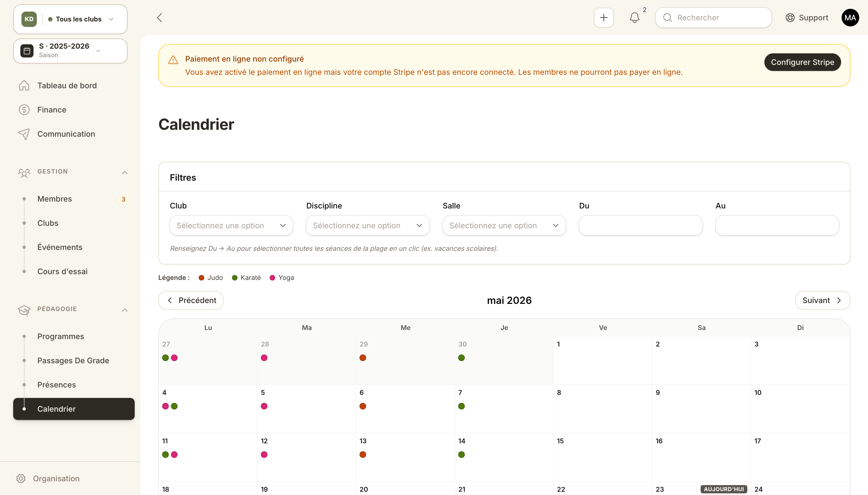Select May 16 in the calendar
This screenshot has height=495, width=868.
point(701,457)
